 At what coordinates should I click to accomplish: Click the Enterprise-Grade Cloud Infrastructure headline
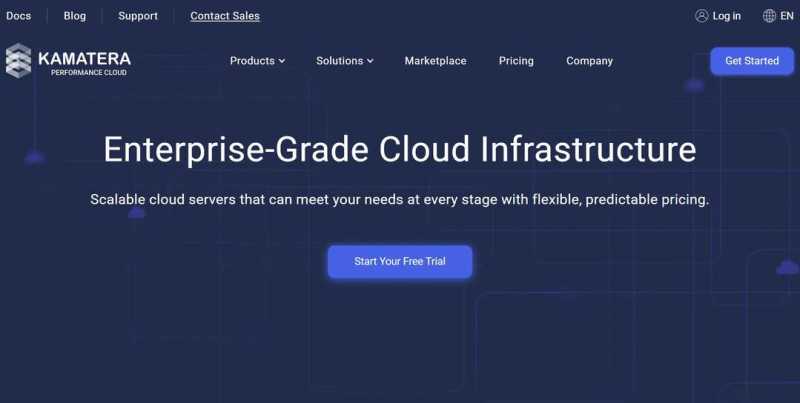(400, 150)
